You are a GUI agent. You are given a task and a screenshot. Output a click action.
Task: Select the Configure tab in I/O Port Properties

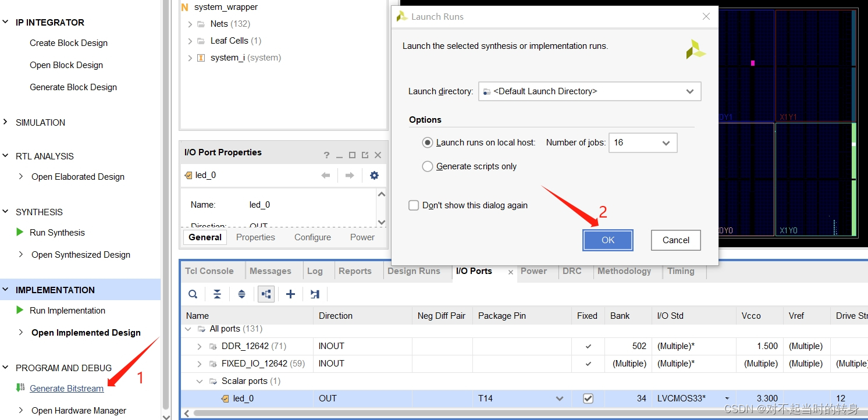point(312,237)
